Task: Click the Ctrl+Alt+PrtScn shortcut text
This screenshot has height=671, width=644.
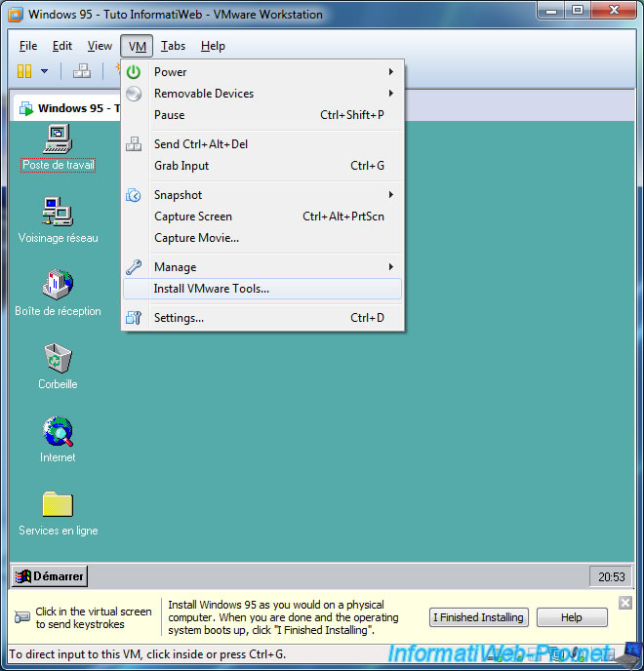Action: (x=343, y=217)
